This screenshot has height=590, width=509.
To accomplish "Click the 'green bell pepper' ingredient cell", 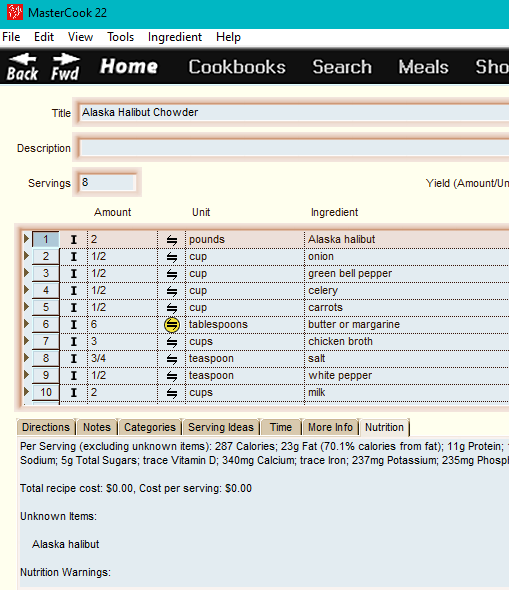I will click(x=407, y=274).
